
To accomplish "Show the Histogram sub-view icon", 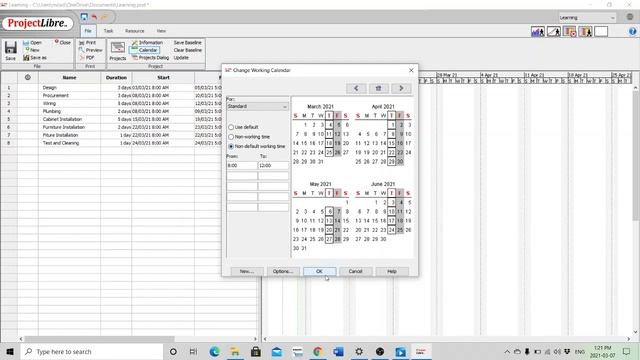I will 538,31.
